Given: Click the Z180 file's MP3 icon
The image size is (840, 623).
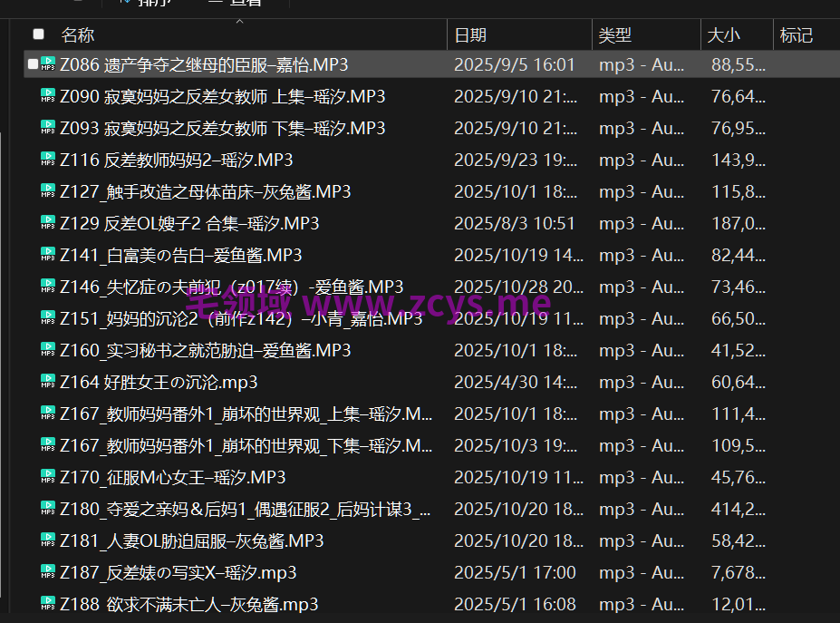Looking at the screenshot, I should pyautogui.click(x=48, y=508).
